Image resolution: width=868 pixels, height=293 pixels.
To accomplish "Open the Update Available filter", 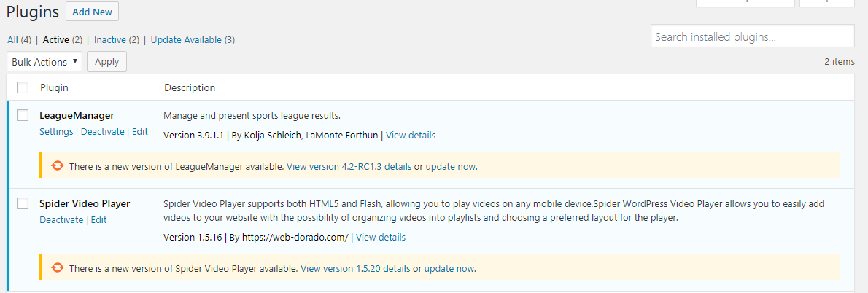I will [186, 40].
